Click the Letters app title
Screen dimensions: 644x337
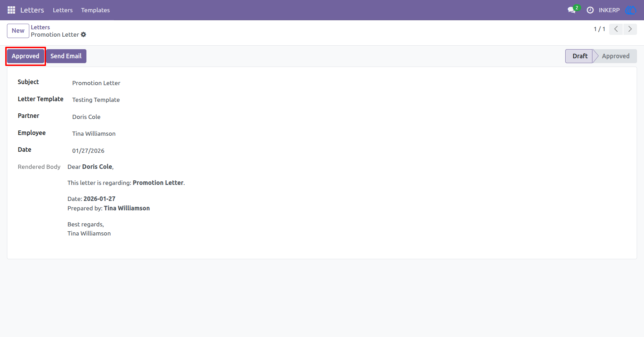point(32,10)
